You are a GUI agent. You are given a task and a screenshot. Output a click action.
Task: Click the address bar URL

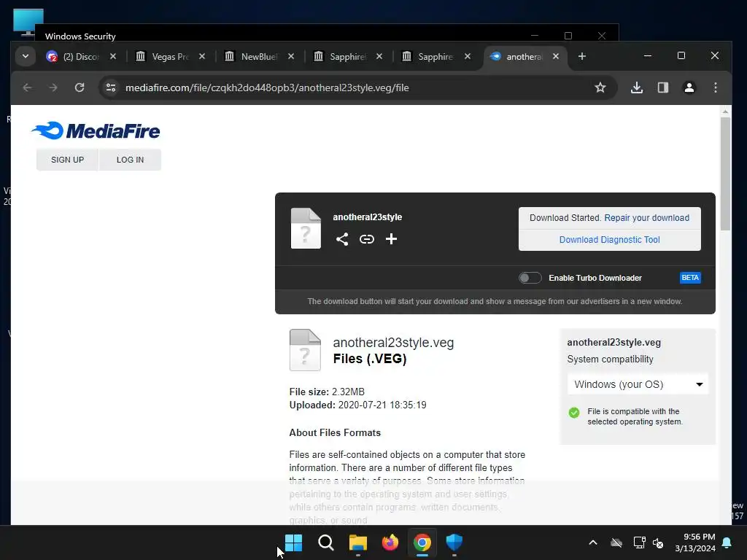[267, 87]
